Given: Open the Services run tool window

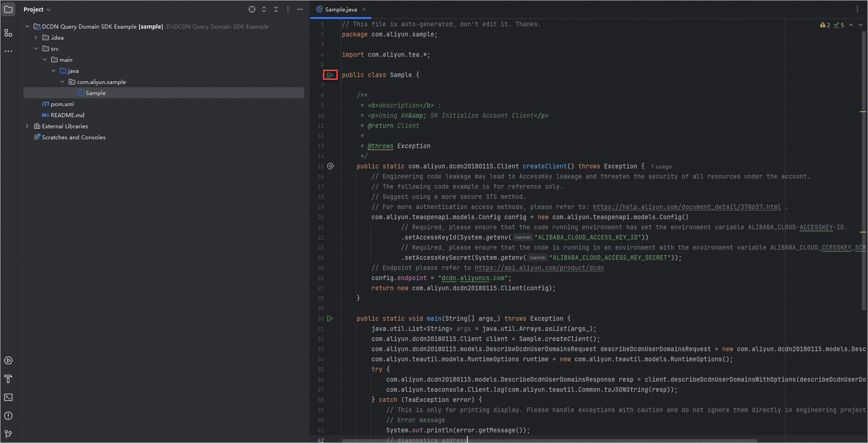Looking at the screenshot, I should pyautogui.click(x=8, y=360).
